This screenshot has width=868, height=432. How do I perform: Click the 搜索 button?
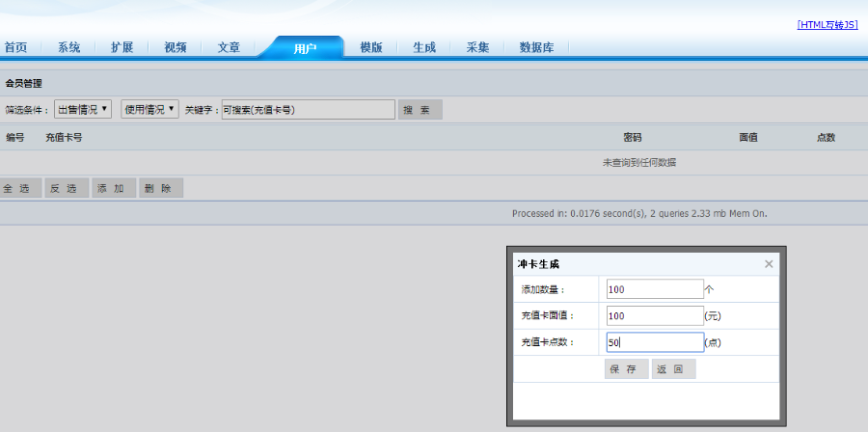(x=420, y=110)
